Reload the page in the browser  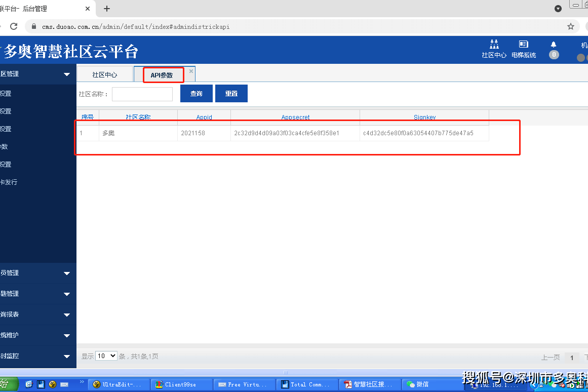tap(14, 26)
